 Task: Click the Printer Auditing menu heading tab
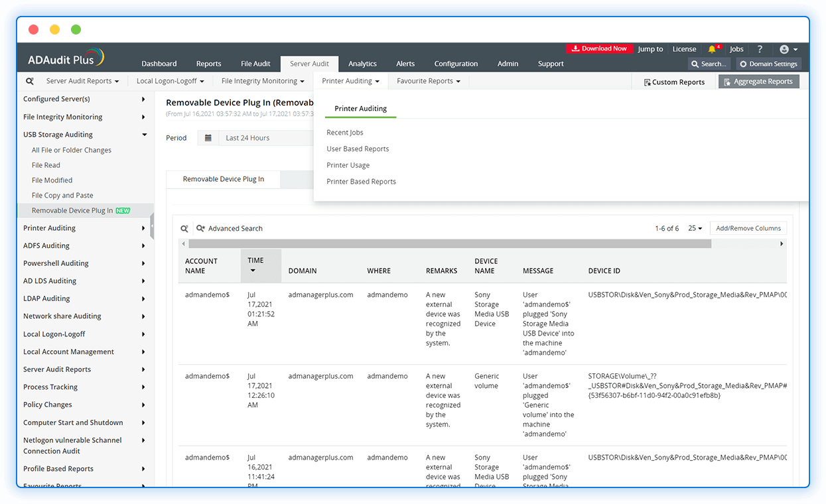(360, 108)
